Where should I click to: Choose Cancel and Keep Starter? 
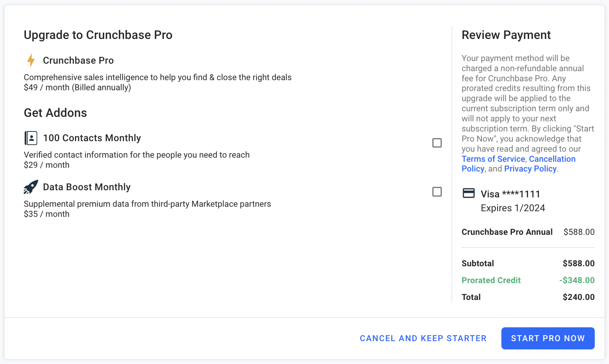[x=423, y=338]
